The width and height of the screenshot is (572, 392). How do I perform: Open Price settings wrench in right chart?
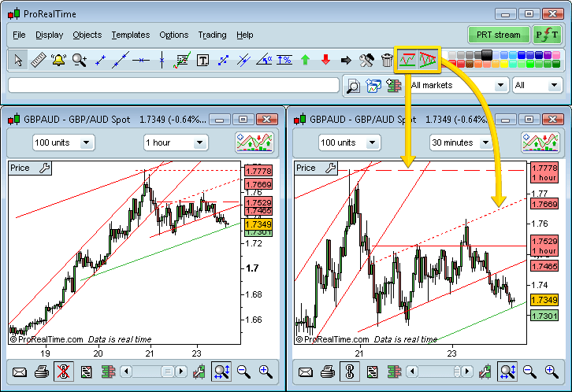(x=331, y=168)
